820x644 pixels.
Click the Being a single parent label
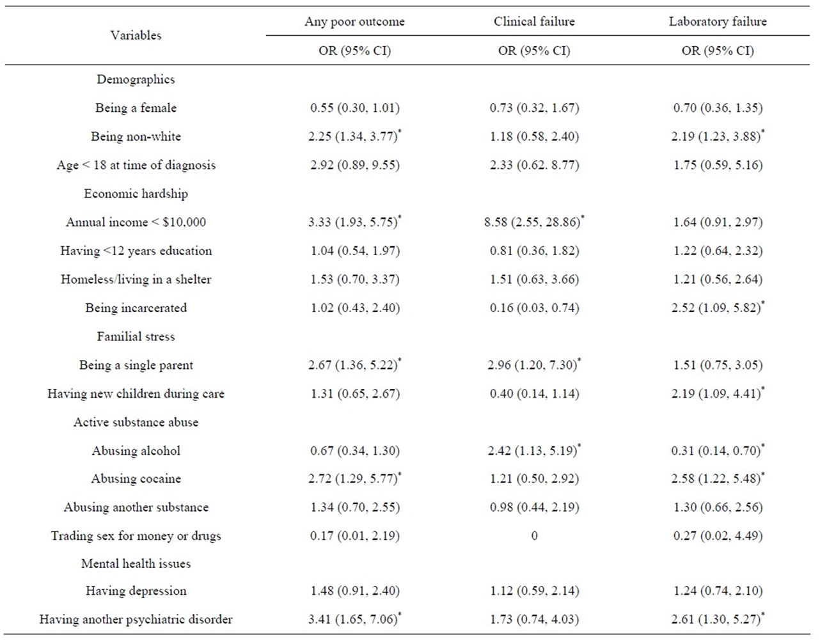click(x=136, y=365)
